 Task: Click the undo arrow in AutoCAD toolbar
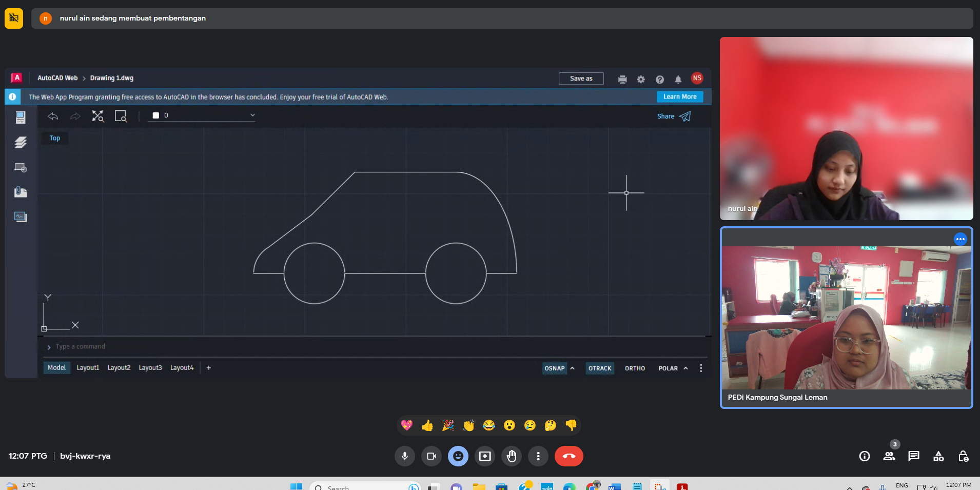[x=53, y=116]
